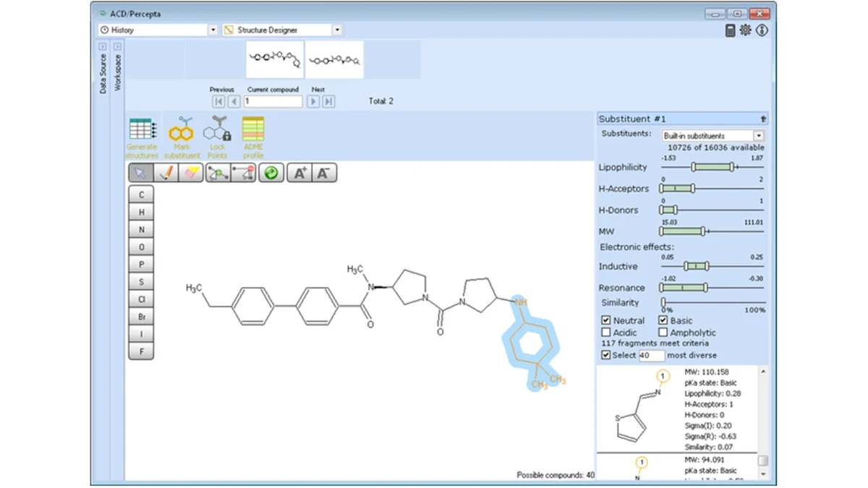Screen dimensions: 868x488
Task: Click the Similarity slider handle
Action: (663, 303)
